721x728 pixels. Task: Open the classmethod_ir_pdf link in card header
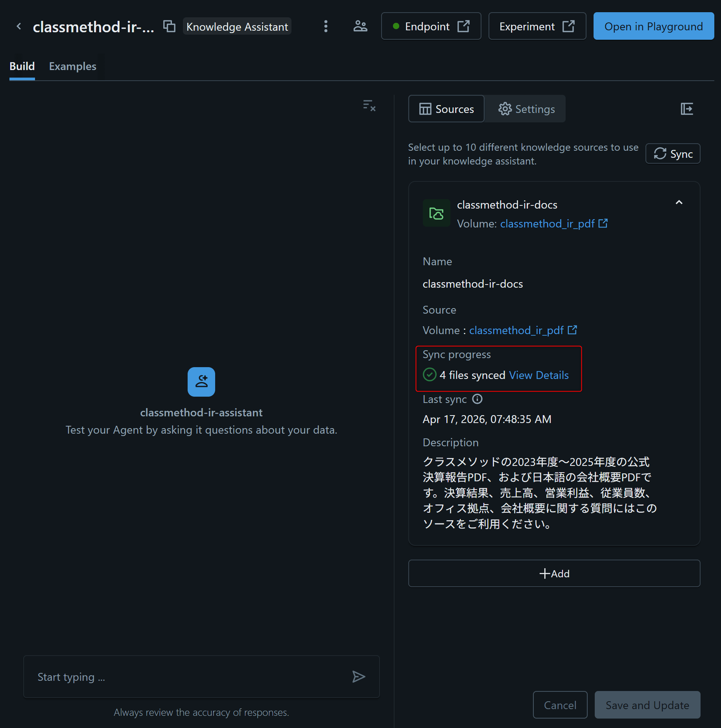click(554, 224)
